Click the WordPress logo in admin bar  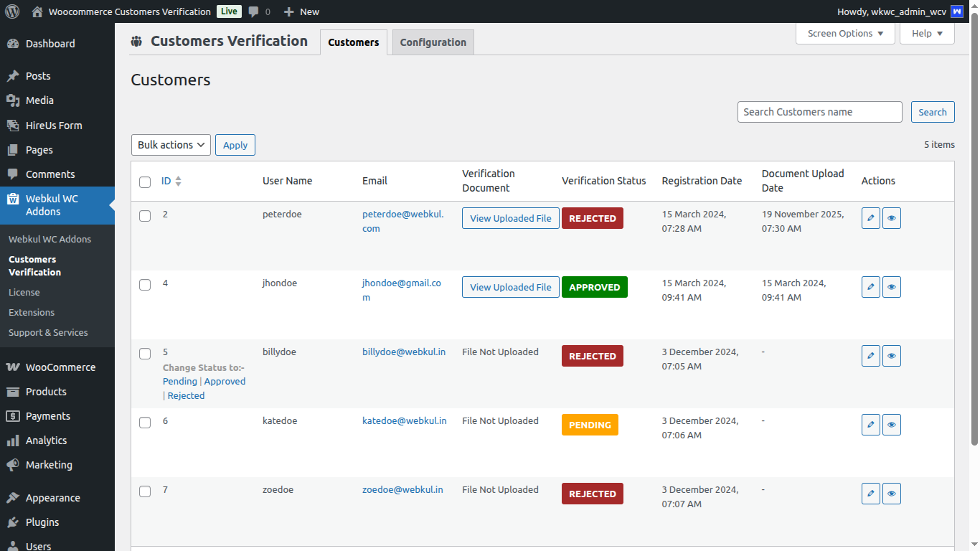(11, 11)
